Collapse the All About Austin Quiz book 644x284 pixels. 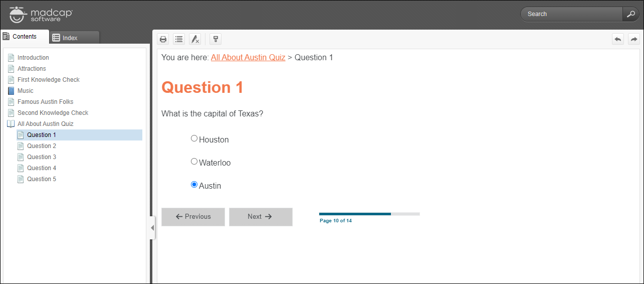11,124
